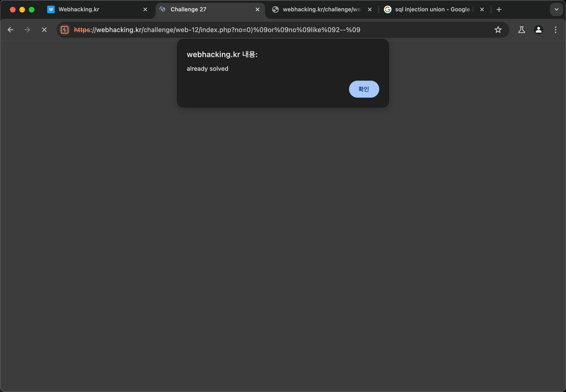Expand the tab search dropdown chevron
This screenshot has height=392, width=566.
click(x=556, y=10)
